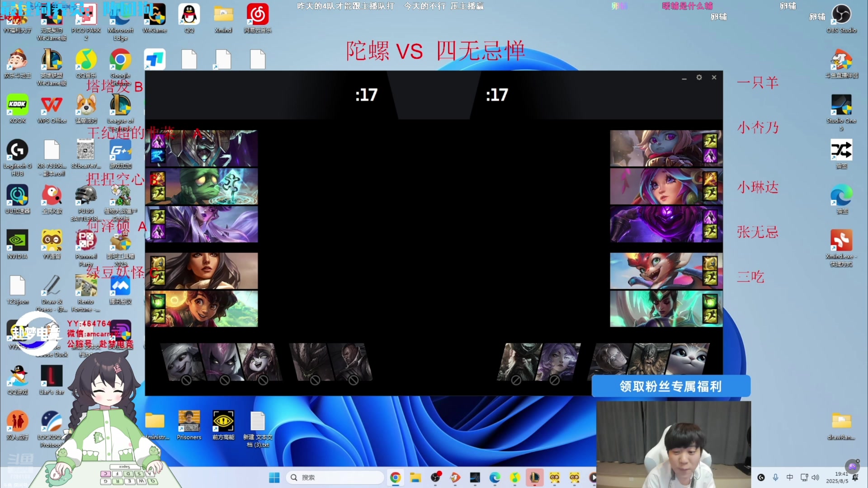Open WPS Office shortcut
868x488 pixels.
52,109
